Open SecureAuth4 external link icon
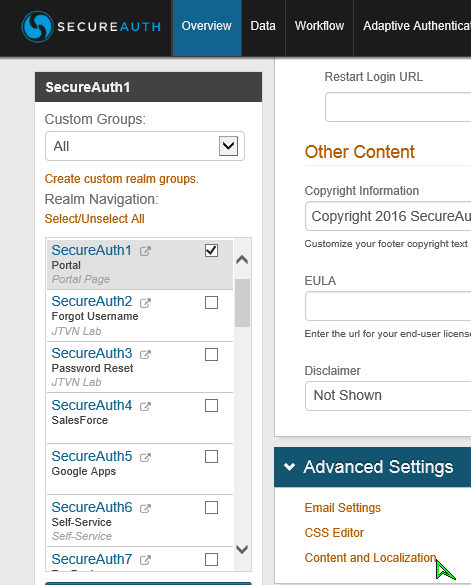 click(x=145, y=406)
